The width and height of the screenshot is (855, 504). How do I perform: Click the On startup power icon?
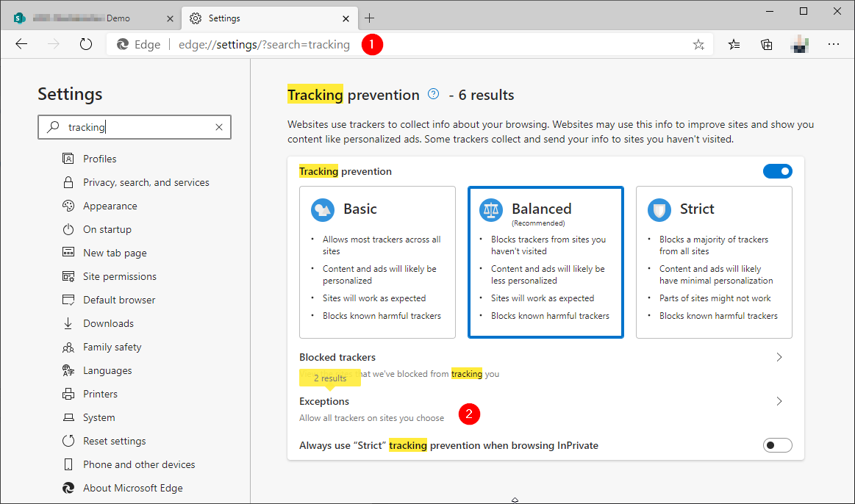[x=68, y=229]
